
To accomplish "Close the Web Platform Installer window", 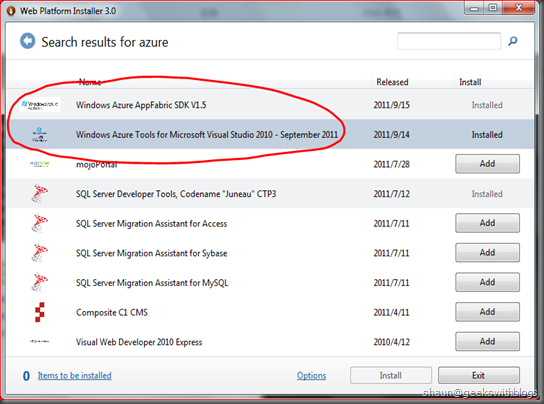I will click(519, 8).
